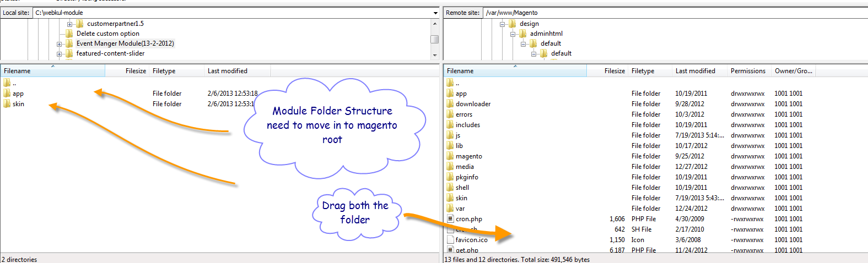This screenshot has height=263, width=868.
Task: Select the remote media folder icon
Action: pyautogui.click(x=450, y=166)
